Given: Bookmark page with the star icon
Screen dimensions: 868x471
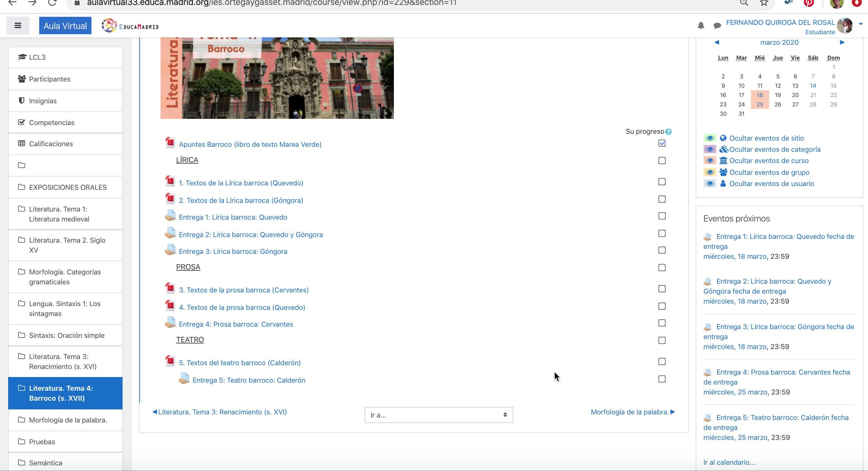Looking at the screenshot, I should tap(764, 3).
